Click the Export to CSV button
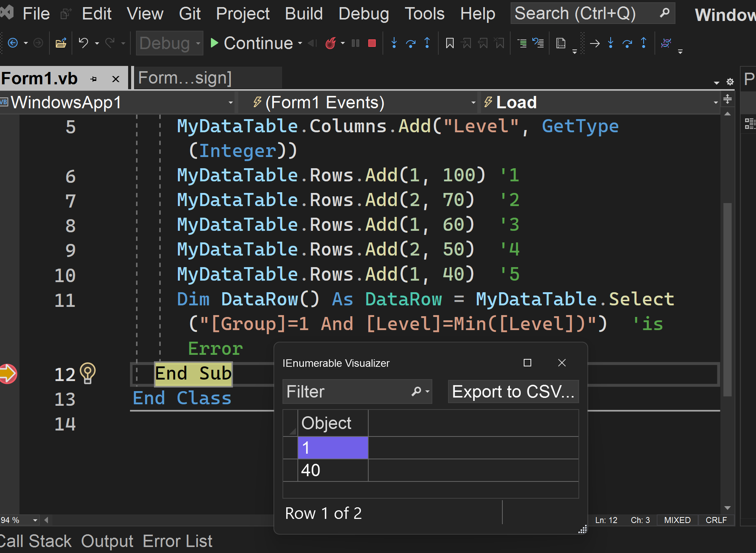This screenshot has width=756, height=553. 513,392
